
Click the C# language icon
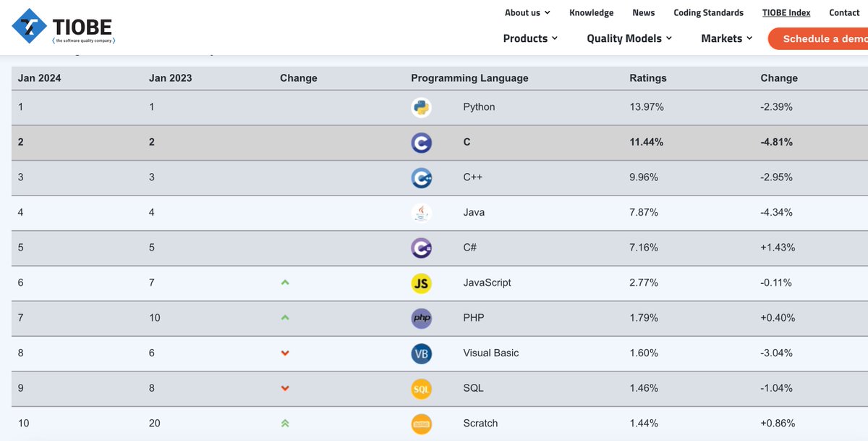[x=421, y=248]
